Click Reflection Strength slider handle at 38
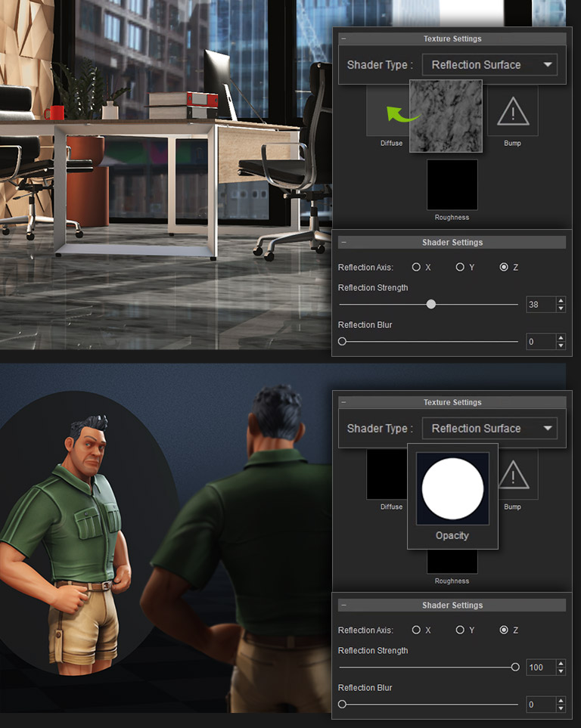 [431, 305]
